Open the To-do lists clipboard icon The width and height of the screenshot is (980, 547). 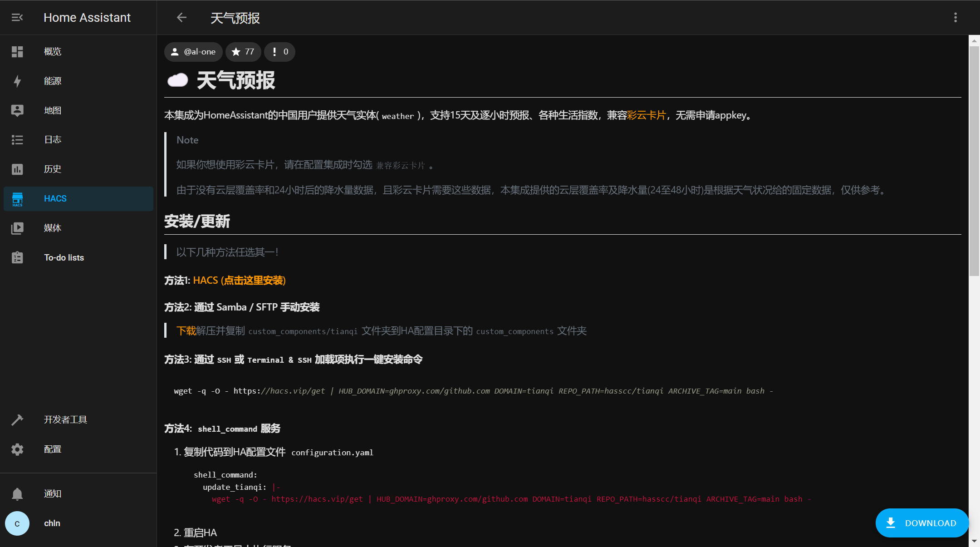[17, 257]
